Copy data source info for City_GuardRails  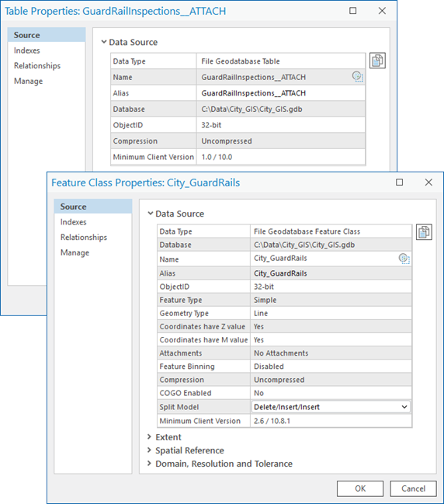(424, 231)
